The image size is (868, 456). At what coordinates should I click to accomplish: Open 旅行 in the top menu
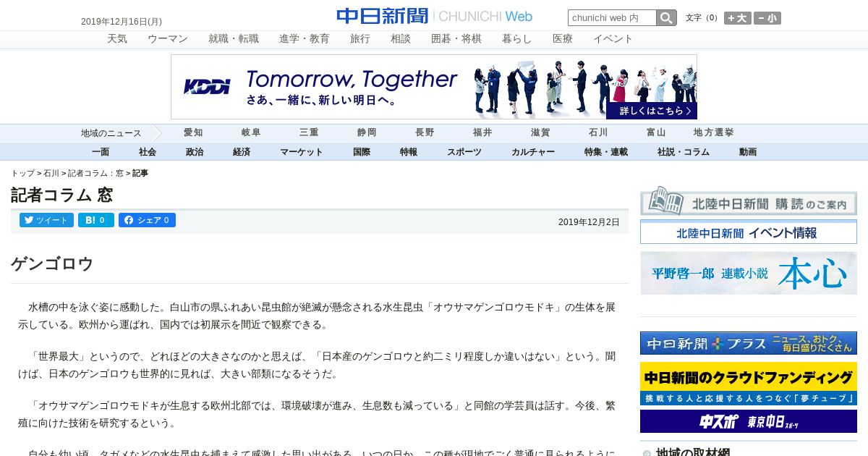click(360, 39)
